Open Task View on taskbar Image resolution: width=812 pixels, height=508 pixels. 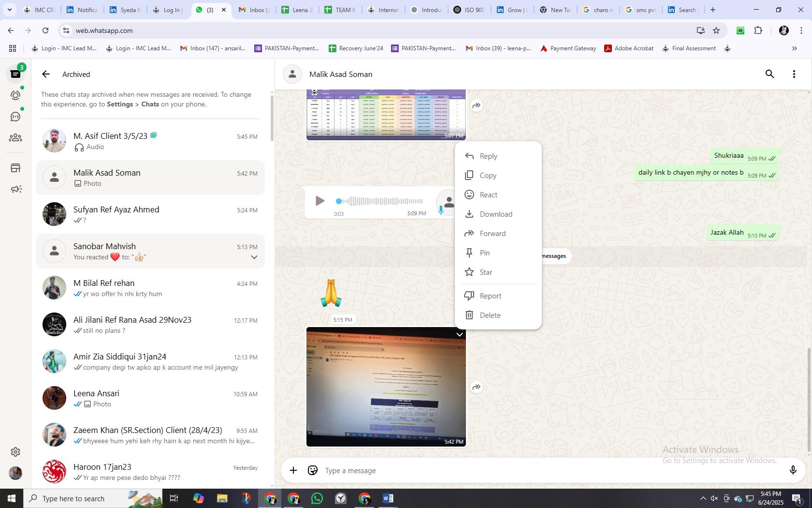pyautogui.click(x=174, y=498)
